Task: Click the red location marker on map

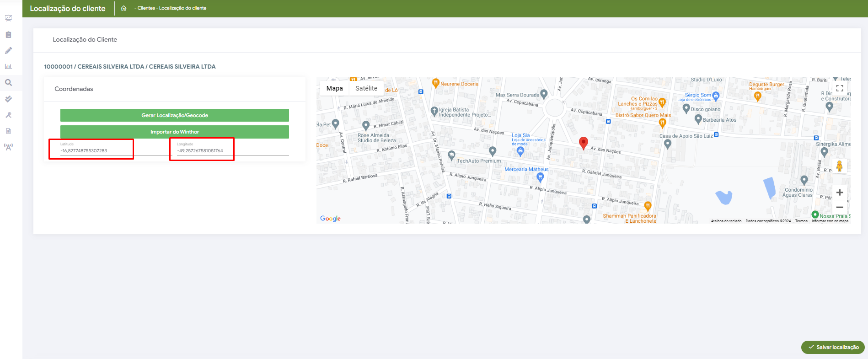Action: click(x=583, y=142)
